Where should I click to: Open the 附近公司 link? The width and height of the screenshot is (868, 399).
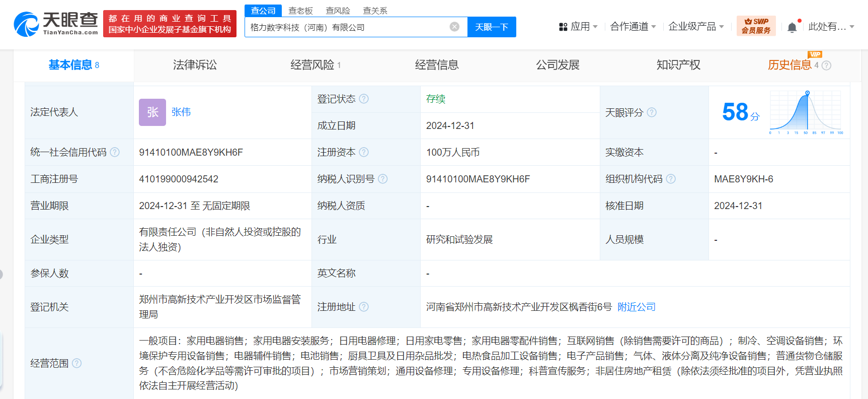coord(637,307)
